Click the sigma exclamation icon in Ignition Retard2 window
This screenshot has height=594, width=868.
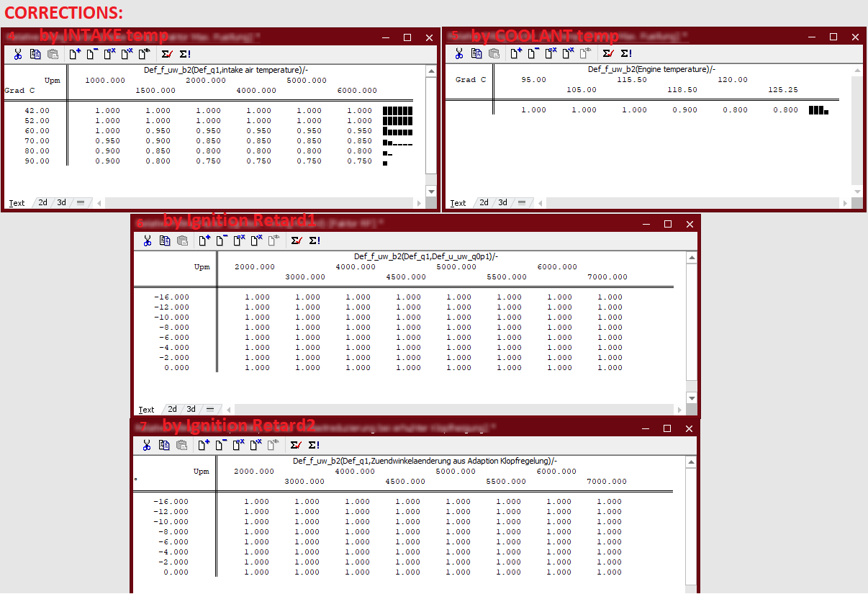click(x=314, y=446)
